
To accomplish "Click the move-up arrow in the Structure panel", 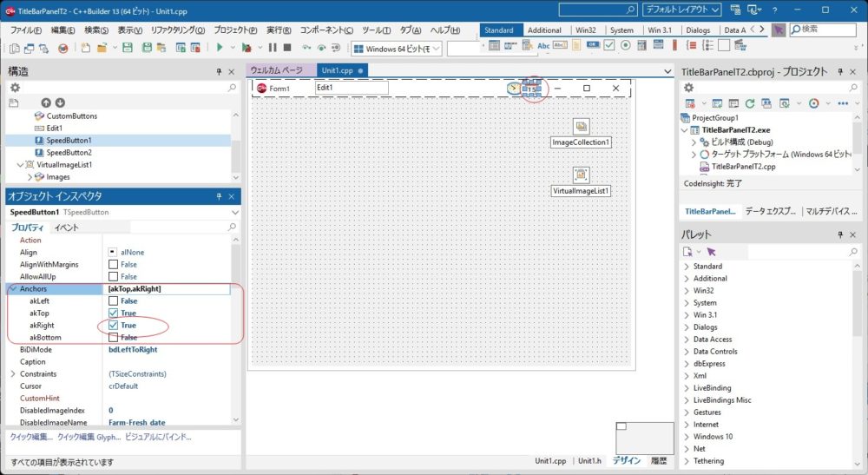I will [46, 102].
